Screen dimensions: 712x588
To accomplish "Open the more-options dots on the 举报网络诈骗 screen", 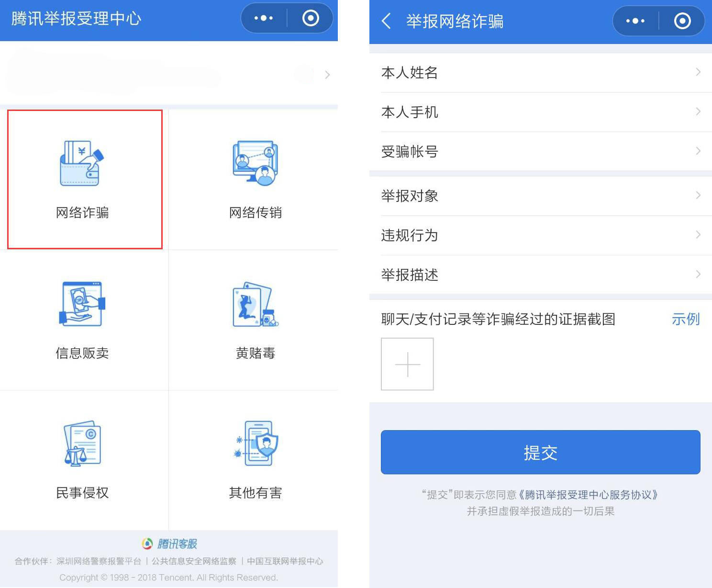I will pyautogui.click(x=635, y=21).
